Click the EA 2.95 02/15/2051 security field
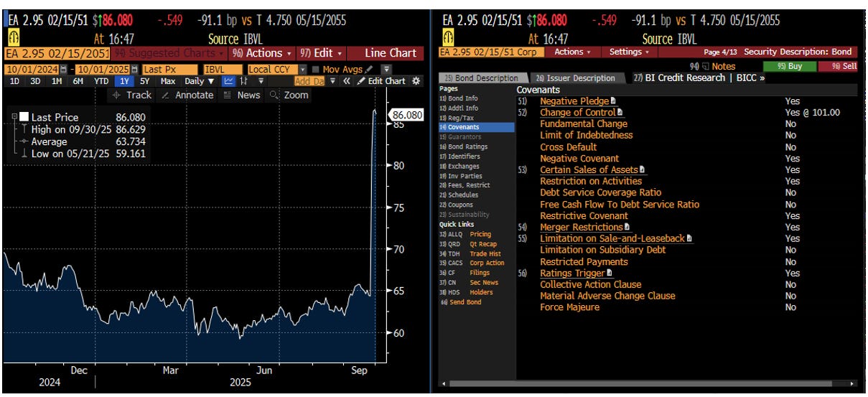Screen dimensions: 868x397 pyautogui.click(x=57, y=53)
